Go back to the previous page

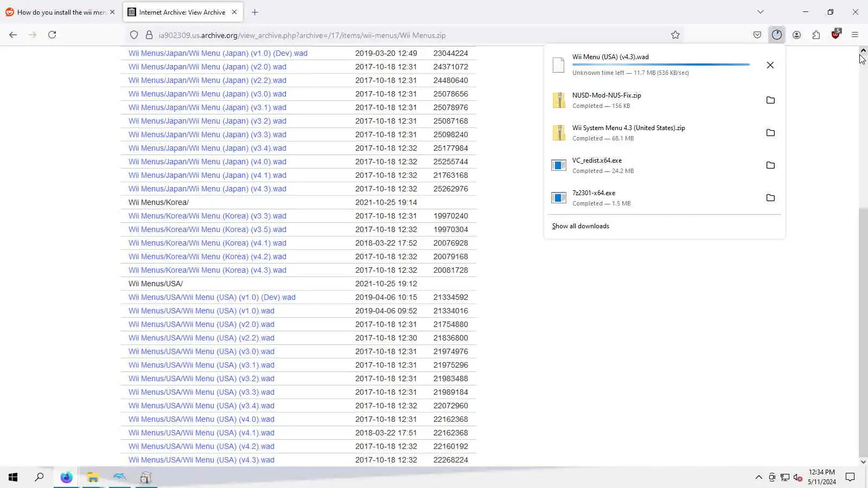13,35
